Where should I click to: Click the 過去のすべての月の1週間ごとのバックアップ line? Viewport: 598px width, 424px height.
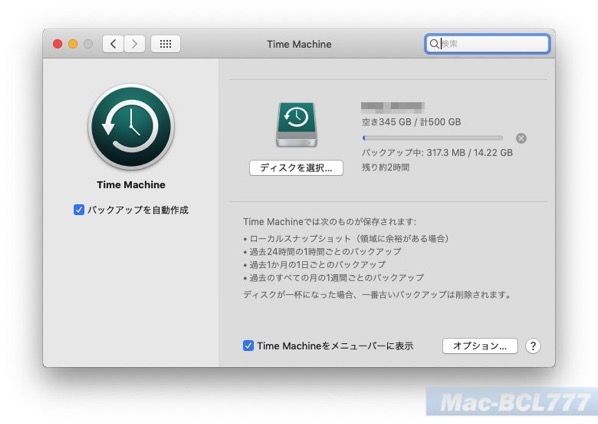coord(333,278)
